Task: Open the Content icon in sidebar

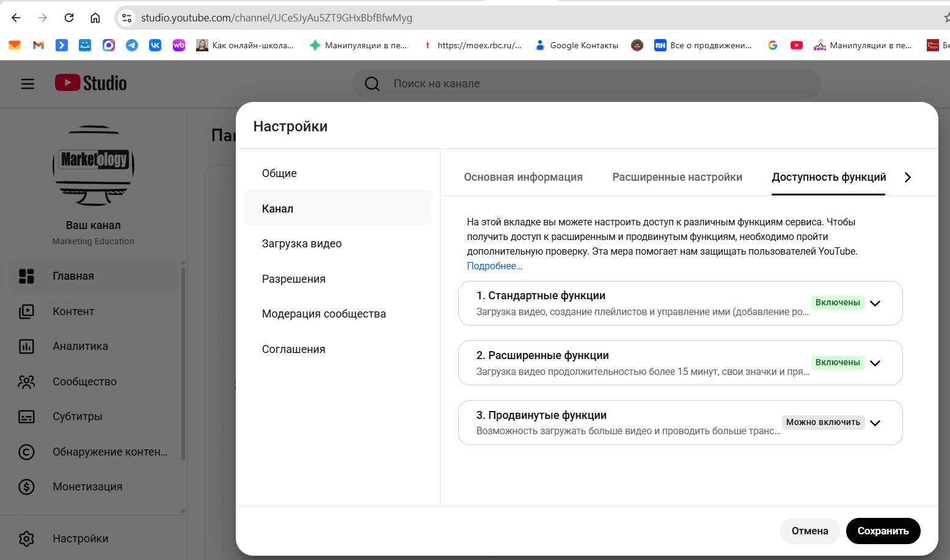Action: click(26, 311)
